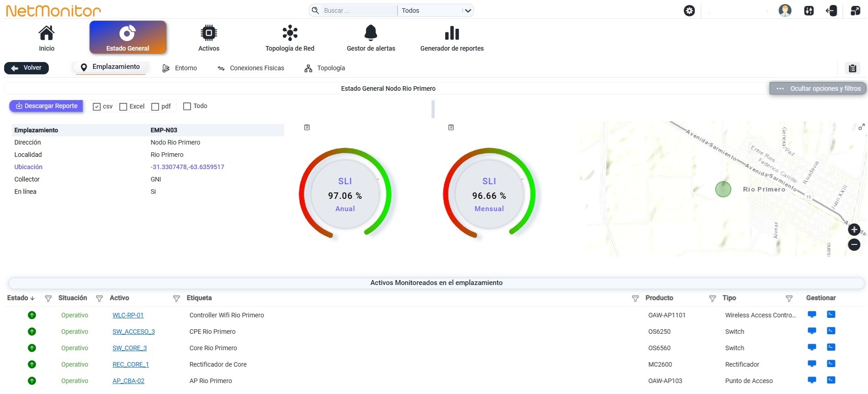The width and height of the screenshot is (868, 394).
Task: Open monitor icon for WLC-RP-01 row
Action: click(x=812, y=314)
